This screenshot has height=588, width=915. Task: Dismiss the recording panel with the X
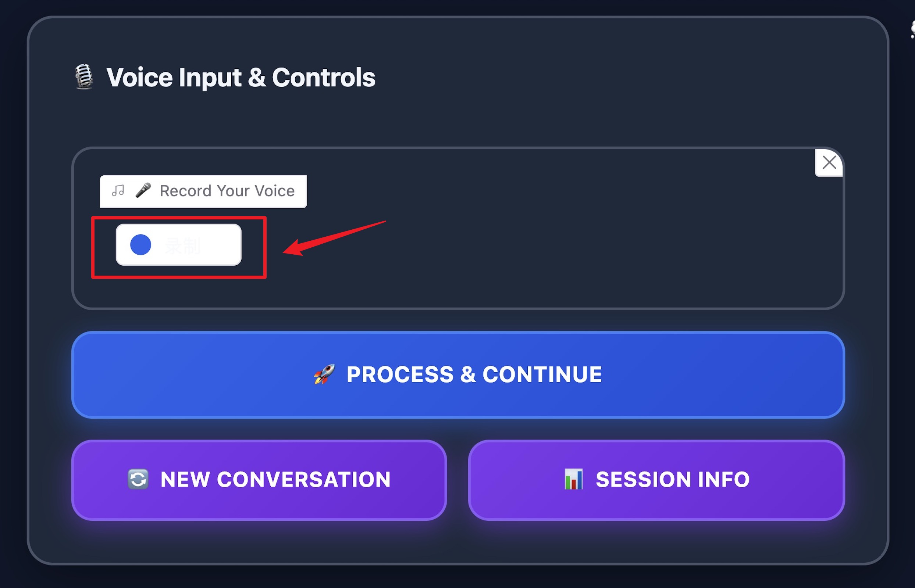tap(829, 163)
